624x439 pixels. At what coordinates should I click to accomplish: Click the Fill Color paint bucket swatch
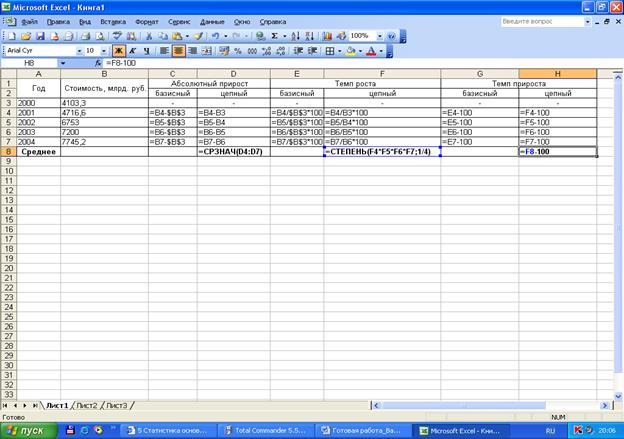click(352, 50)
